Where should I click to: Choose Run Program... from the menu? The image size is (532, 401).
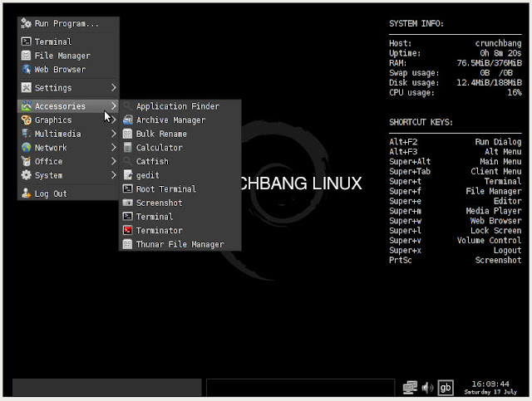point(68,23)
